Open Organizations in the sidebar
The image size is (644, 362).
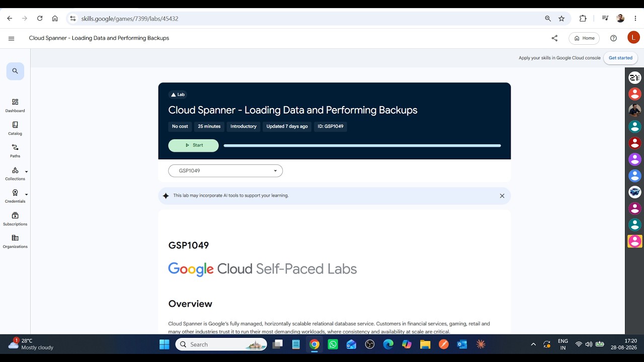pyautogui.click(x=15, y=241)
